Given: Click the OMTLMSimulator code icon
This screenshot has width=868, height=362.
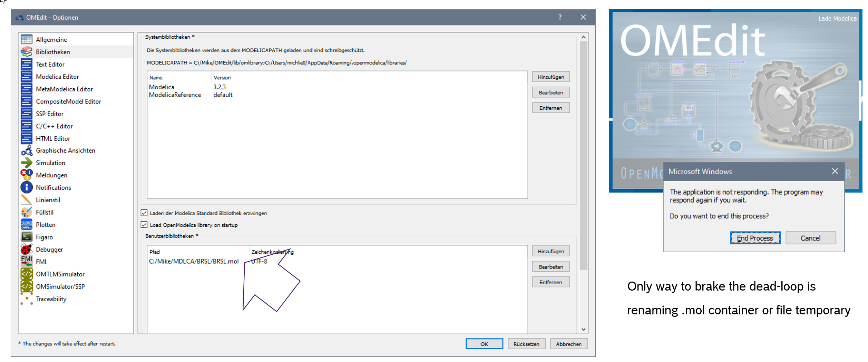Looking at the screenshot, I should coord(26,274).
